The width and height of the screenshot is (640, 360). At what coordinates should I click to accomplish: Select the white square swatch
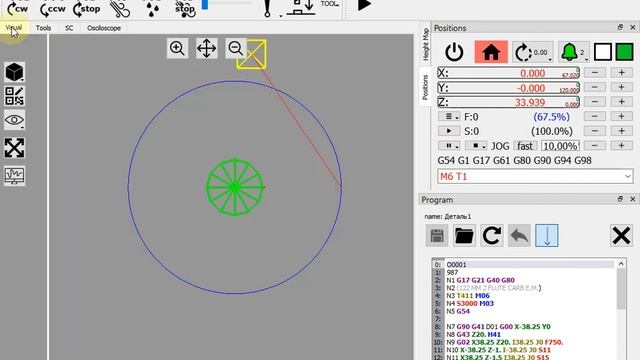tap(602, 52)
